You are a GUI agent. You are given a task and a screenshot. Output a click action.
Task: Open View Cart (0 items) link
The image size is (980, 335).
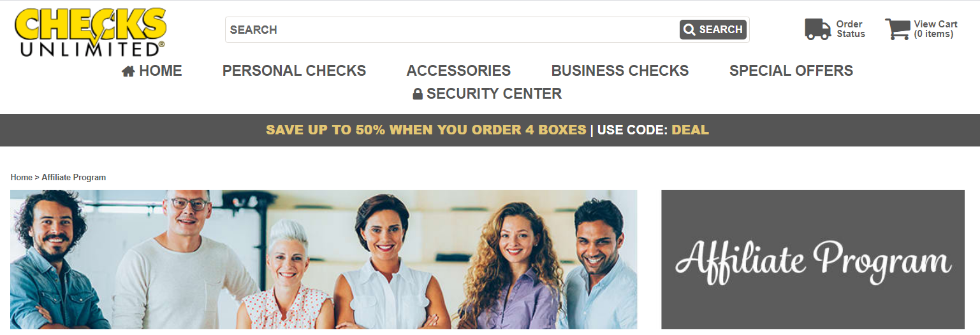[x=935, y=29]
